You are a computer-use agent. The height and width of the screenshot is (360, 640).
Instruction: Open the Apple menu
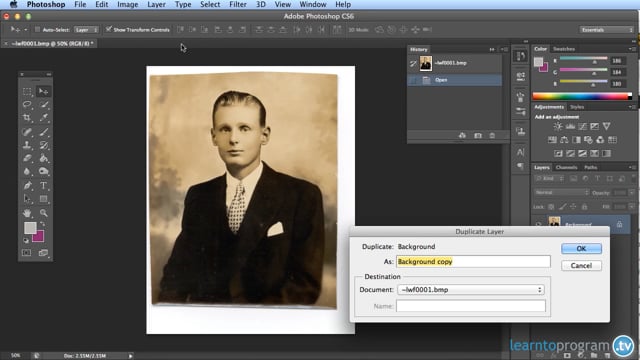[x=13, y=4]
